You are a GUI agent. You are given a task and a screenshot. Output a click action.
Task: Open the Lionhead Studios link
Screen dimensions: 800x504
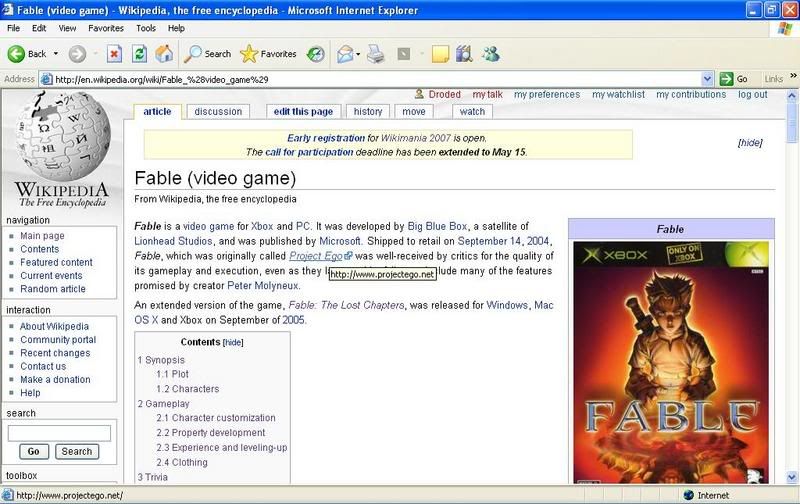(173, 241)
